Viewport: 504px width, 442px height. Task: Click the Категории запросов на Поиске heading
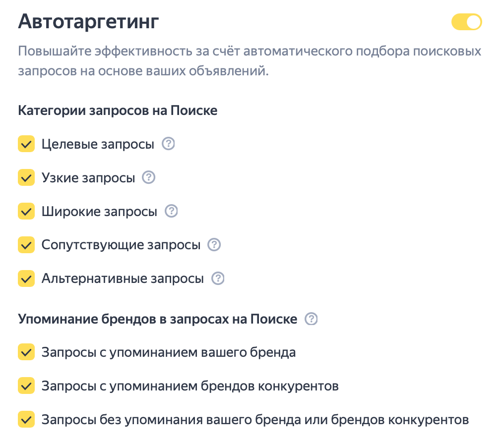(118, 110)
